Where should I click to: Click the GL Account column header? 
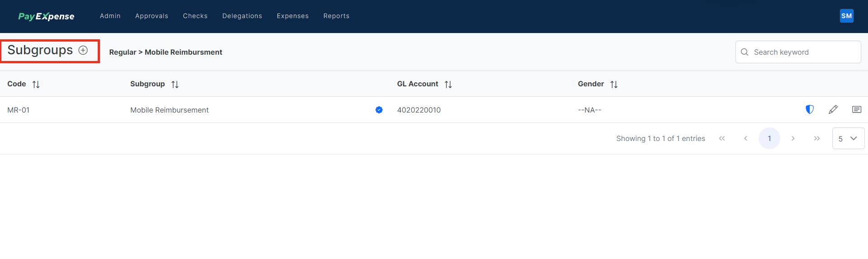click(x=417, y=84)
